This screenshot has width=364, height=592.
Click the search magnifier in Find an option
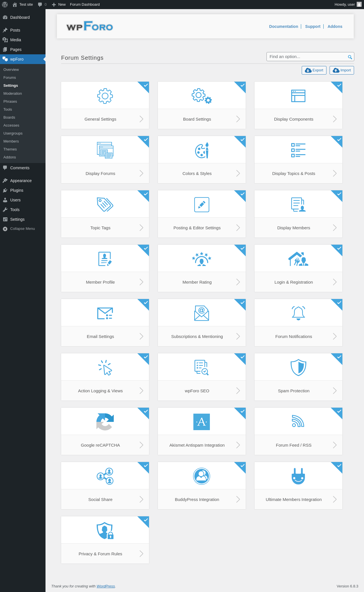(350, 57)
